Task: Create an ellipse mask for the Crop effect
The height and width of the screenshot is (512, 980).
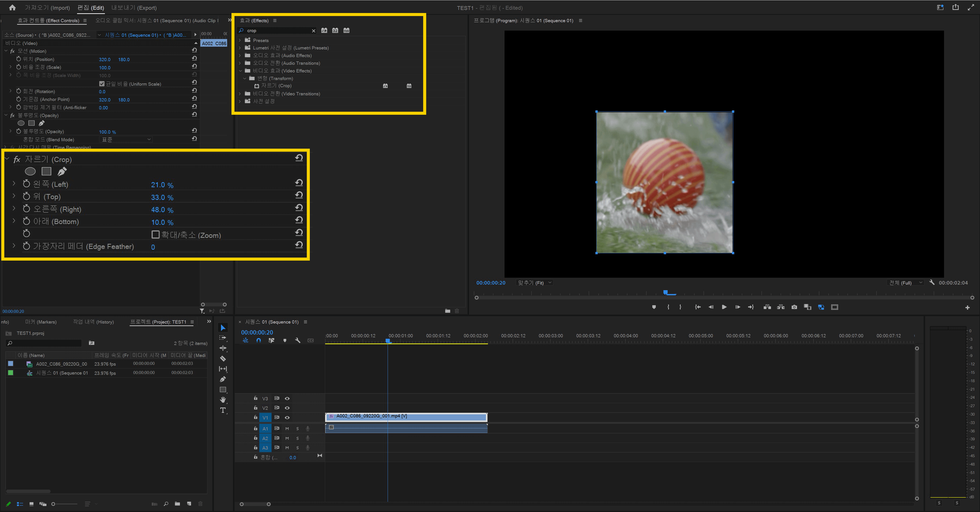Action: pyautogui.click(x=30, y=172)
